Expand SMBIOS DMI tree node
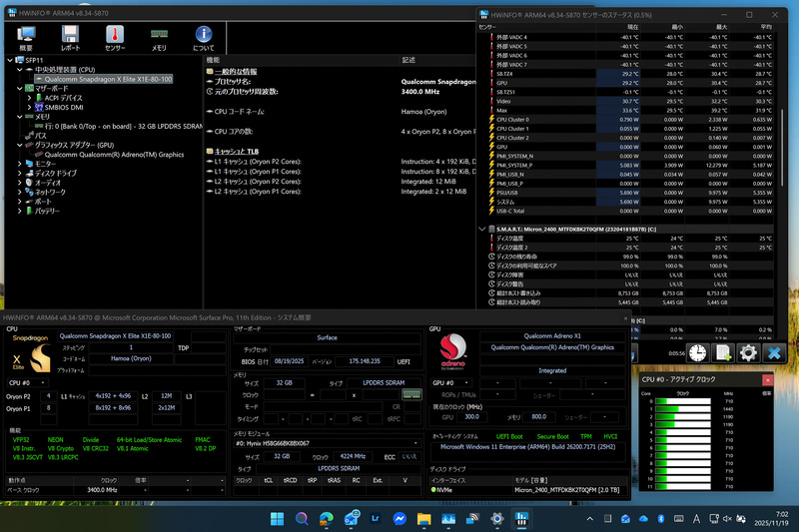 point(29,108)
